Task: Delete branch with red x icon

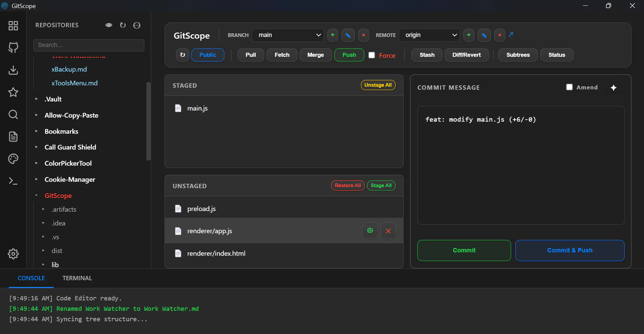Action: tap(363, 35)
